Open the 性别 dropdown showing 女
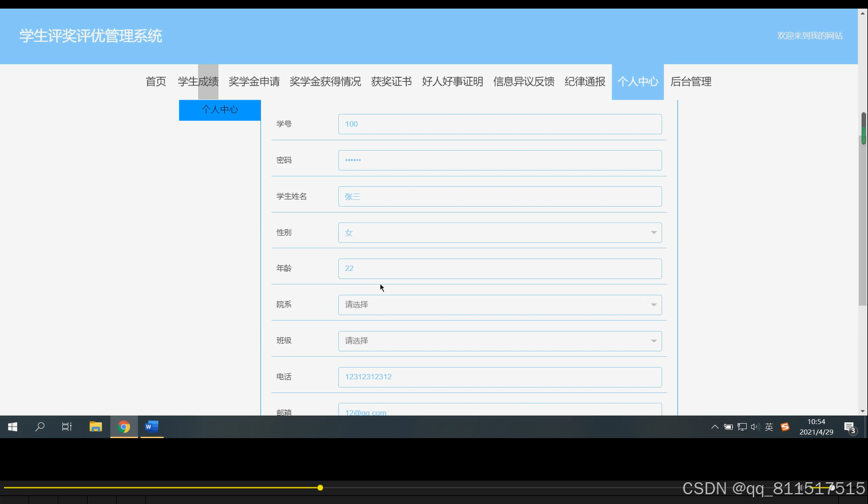This screenshot has height=504, width=868. tap(500, 233)
